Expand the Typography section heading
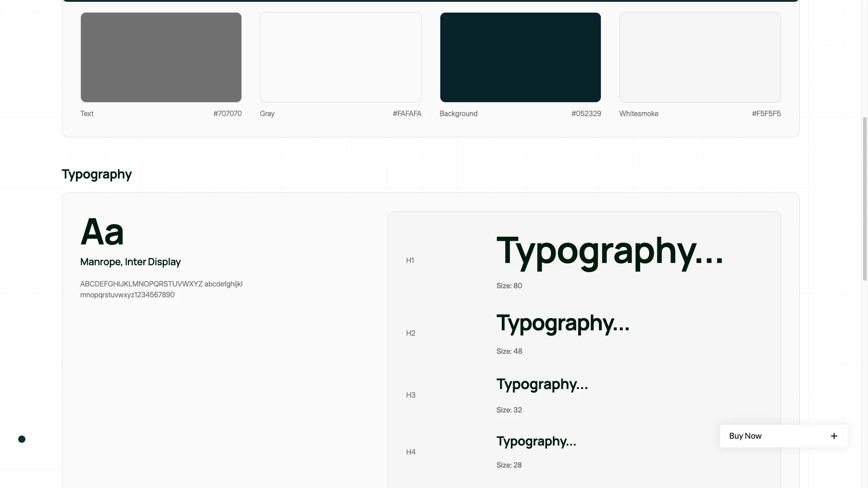The width and height of the screenshot is (868, 488). [96, 174]
